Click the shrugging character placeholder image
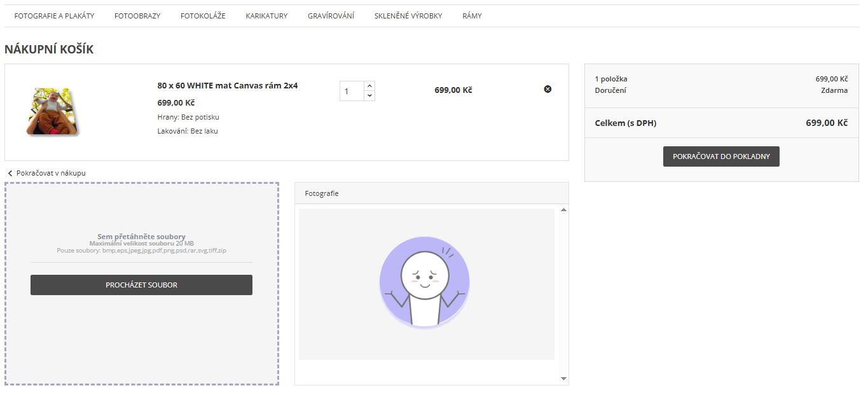Image resolution: width=868 pixels, height=395 pixels. [x=424, y=282]
